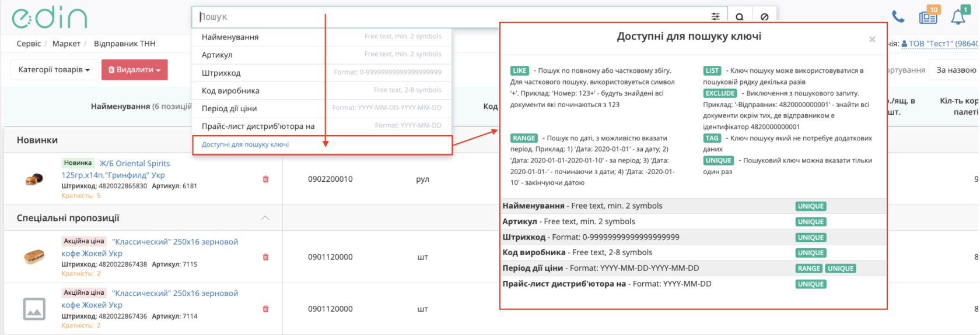Screen dimensions: 980x335
Task: Click the LIKE key-type badge
Action: click(519, 70)
